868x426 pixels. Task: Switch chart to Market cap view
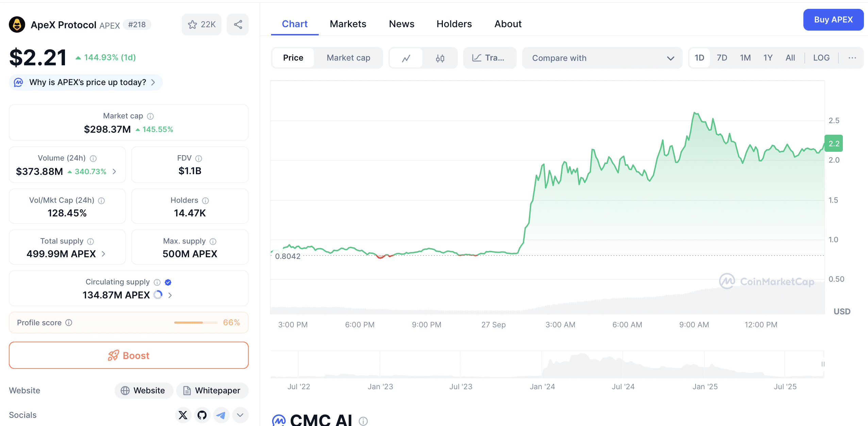348,58
